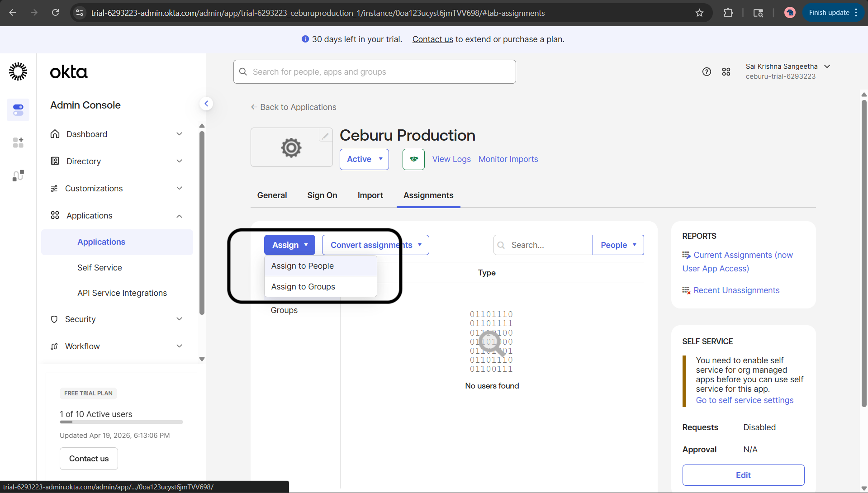The image size is (868, 493).
Task: Collapse the Applications menu chevron
Action: (x=179, y=216)
